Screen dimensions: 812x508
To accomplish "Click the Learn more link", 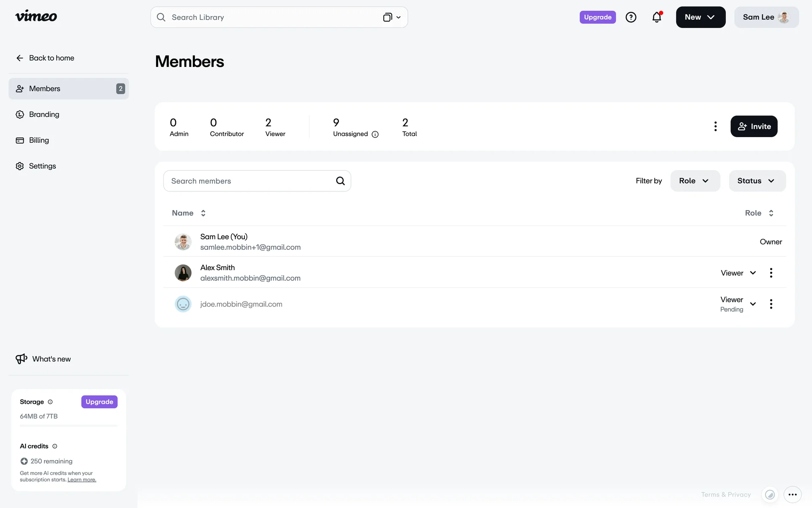I will point(82,480).
